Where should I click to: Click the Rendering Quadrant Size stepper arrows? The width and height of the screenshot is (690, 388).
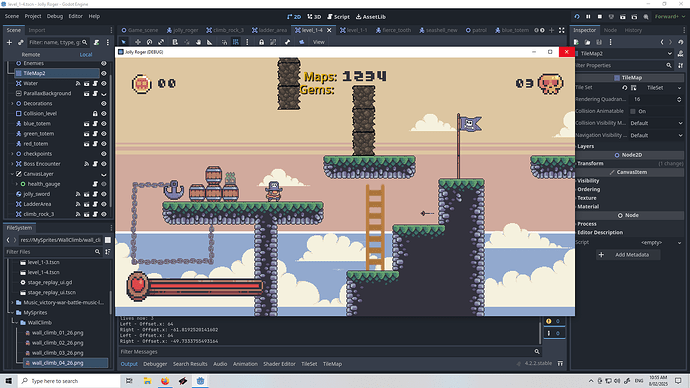[x=679, y=99]
